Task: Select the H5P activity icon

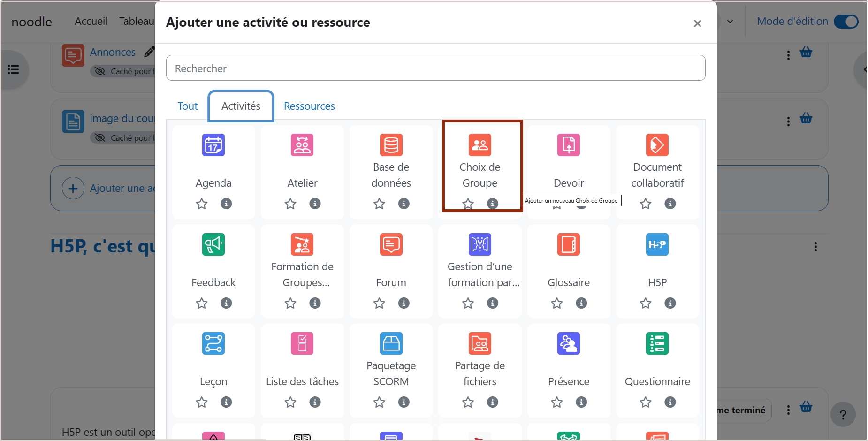Action: 657,244
